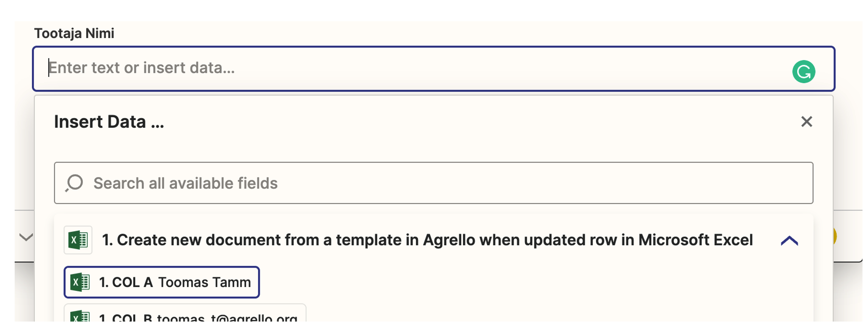
Task: Click the magnifying glass in the search bar
Action: [74, 183]
